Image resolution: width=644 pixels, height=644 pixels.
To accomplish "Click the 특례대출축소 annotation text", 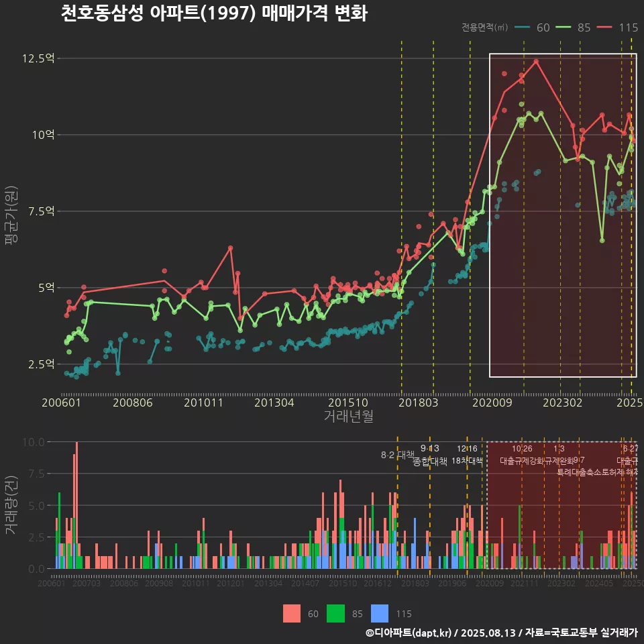I will (580, 472).
